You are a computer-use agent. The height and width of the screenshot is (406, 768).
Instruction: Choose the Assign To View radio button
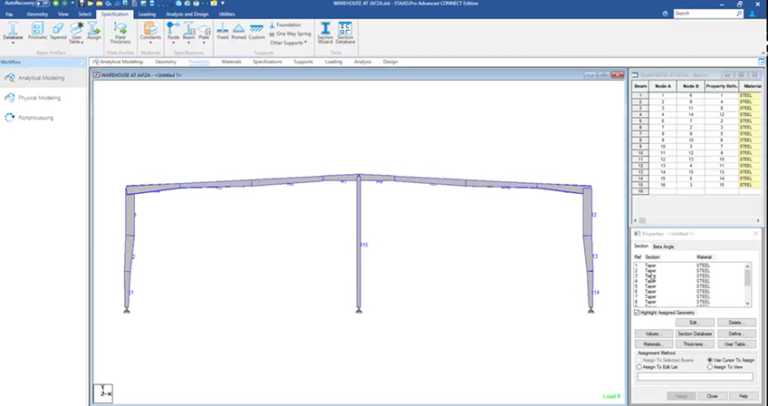[x=710, y=367]
